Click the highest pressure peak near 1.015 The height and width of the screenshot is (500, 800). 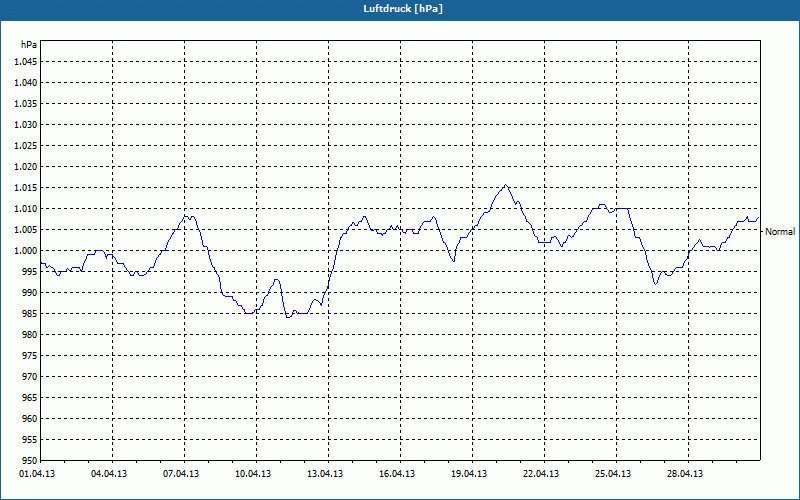pyautogui.click(x=505, y=185)
